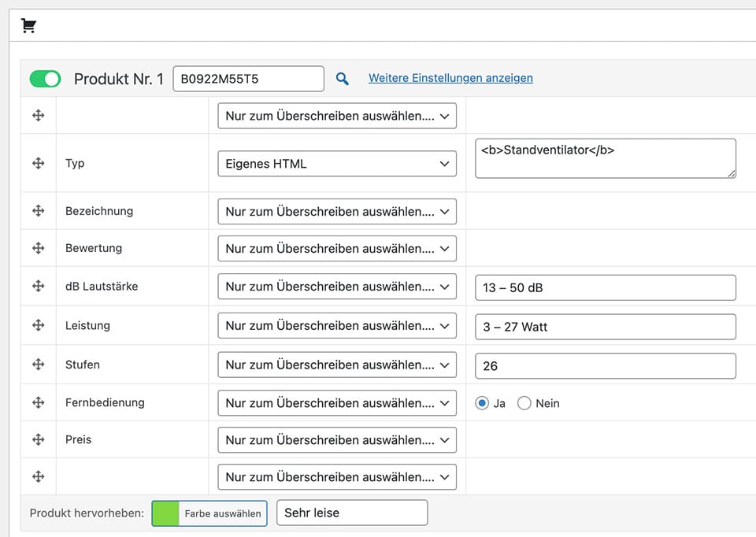Click the move handle in Leistung row
756x537 pixels.
pyautogui.click(x=38, y=325)
